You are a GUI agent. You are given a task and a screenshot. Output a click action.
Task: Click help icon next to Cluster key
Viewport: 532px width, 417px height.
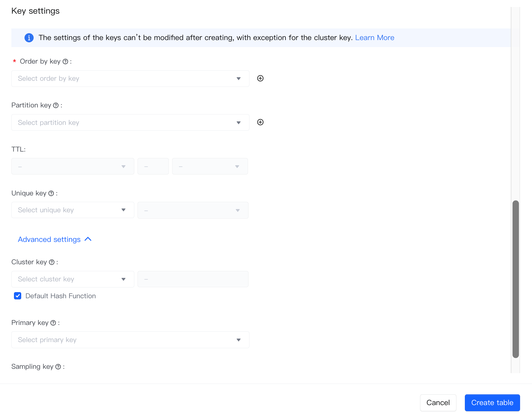[52, 262]
